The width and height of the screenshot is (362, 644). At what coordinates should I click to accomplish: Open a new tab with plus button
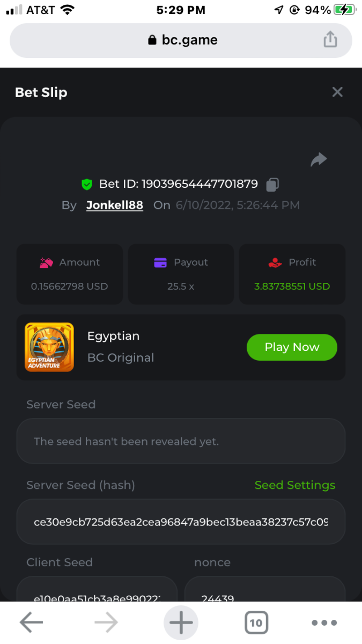181,623
